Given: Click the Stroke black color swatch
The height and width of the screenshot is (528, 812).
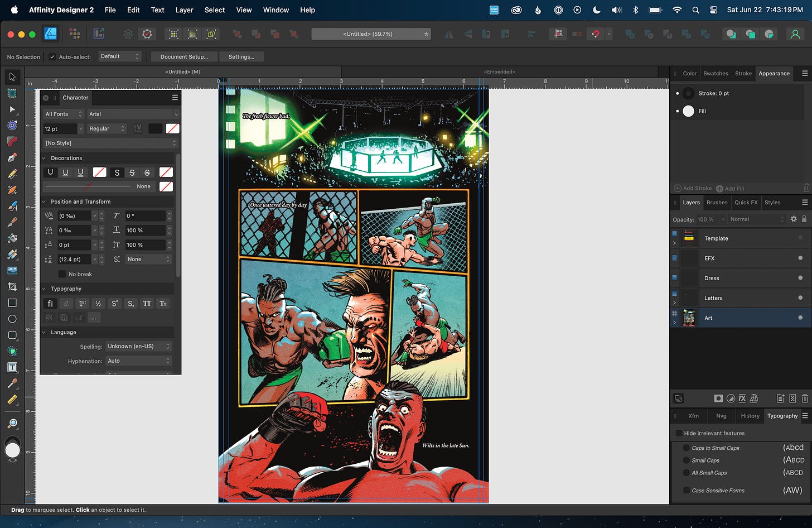Looking at the screenshot, I should point(689,93).
